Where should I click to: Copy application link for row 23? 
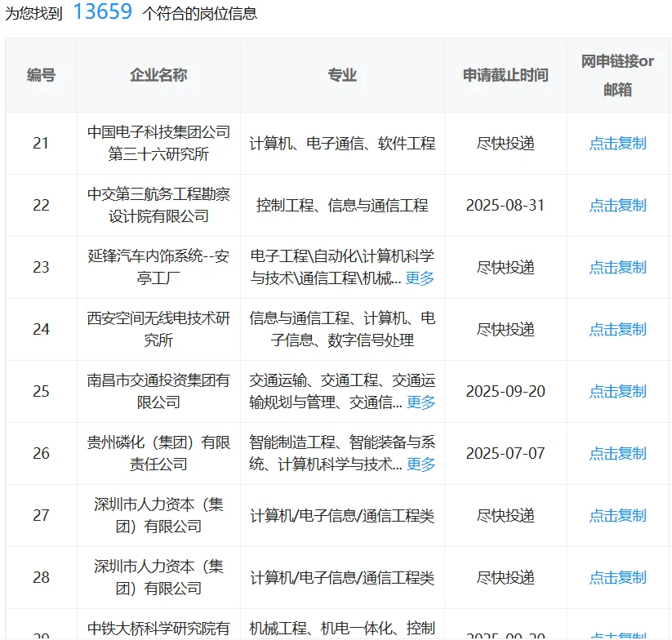tap(617, 267)
